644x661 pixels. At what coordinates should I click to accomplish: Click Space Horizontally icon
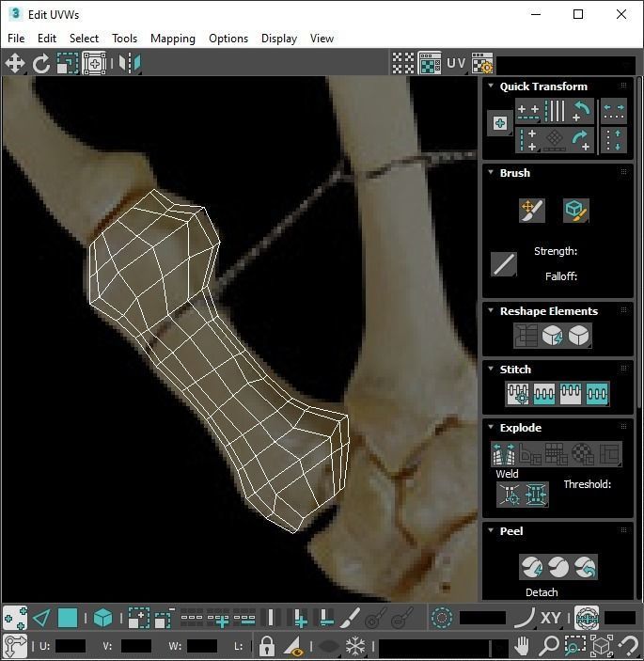click(x=614, y=111)
